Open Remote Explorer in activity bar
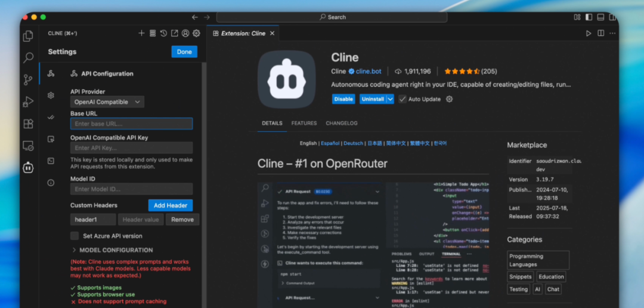This screenshot has width=644, height=308. coord(28,146)
